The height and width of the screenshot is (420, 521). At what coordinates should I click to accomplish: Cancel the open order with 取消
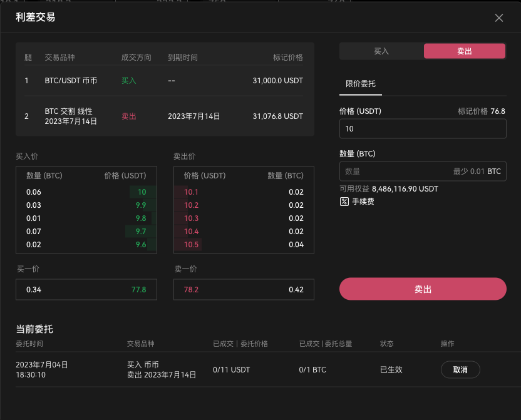point(460,370)
